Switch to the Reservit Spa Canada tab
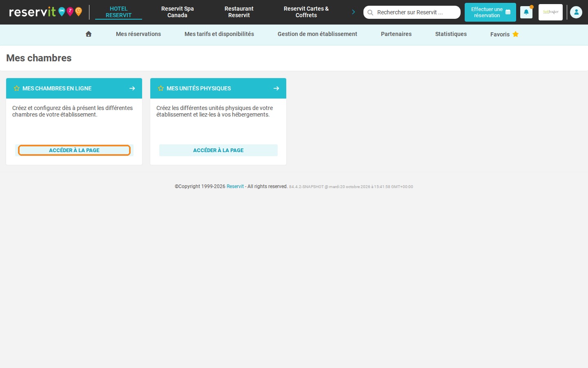This screenshot has width=588, height=368. 178,12
